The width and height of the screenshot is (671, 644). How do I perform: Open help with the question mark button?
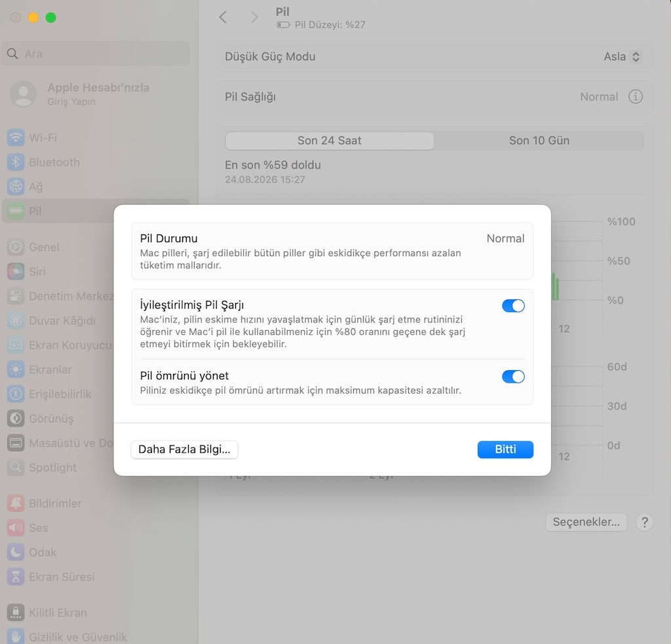[x=645, y=522]
